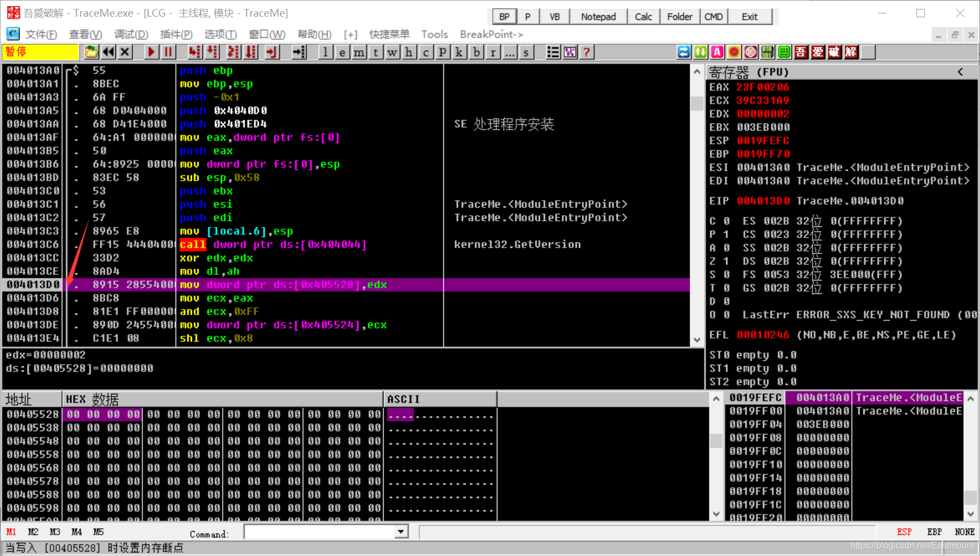Select EBP stack addressing mode
Viewport: 980px width, 556px height.
click(x=934, y=532)
